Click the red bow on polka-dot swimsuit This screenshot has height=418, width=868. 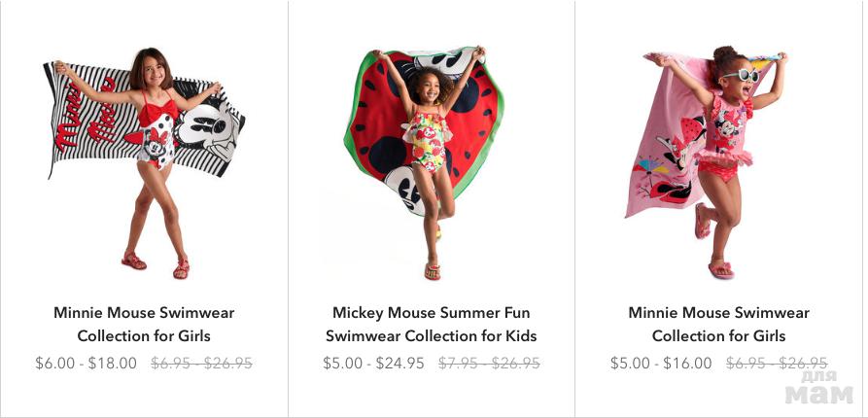[x=157, y=112]
